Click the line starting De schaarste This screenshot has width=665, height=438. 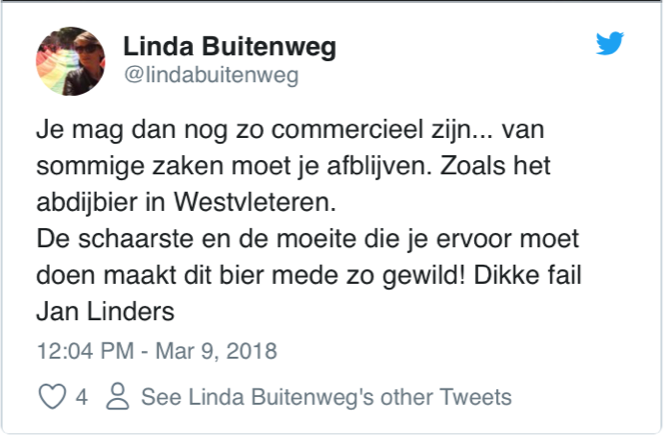click(x=307, y=239)
